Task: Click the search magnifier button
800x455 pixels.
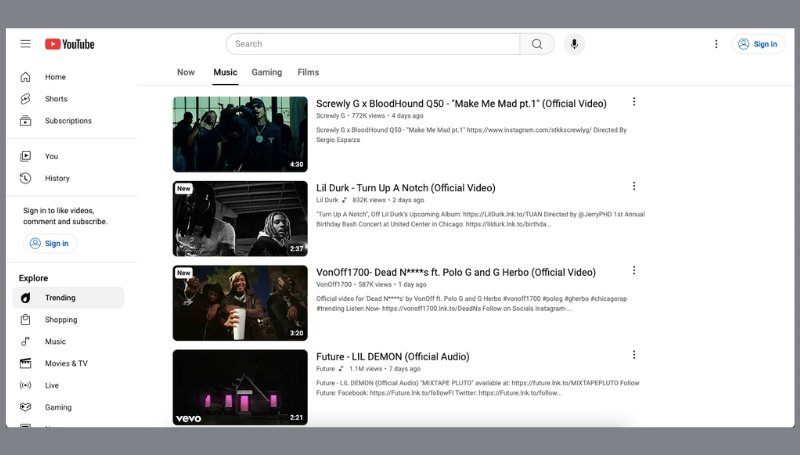Action: point(537,44)
